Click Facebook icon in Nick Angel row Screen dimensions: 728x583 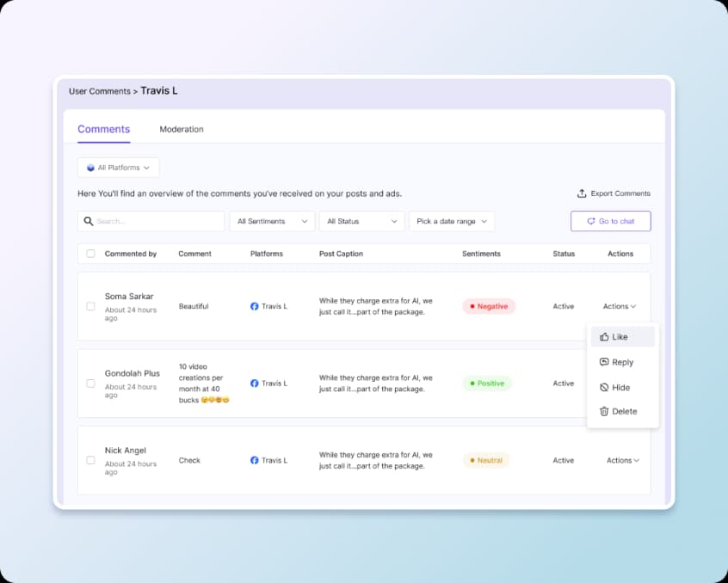pos(254,460)
